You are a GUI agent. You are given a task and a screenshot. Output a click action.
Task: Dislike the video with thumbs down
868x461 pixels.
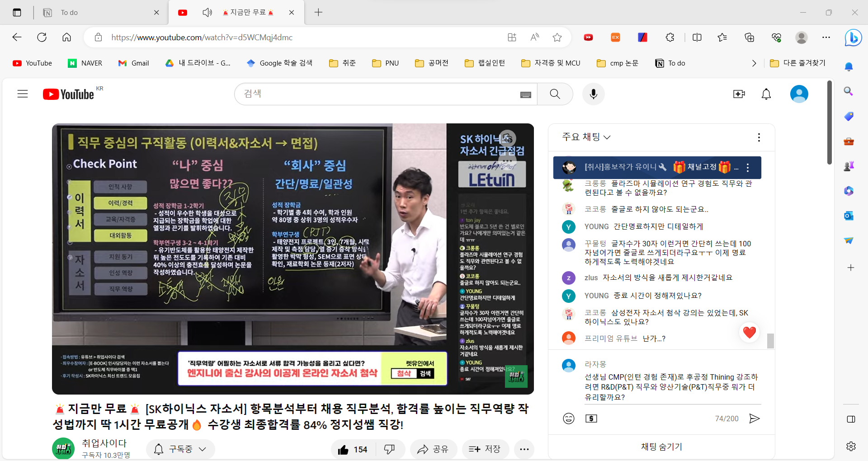tap(389, 449)
